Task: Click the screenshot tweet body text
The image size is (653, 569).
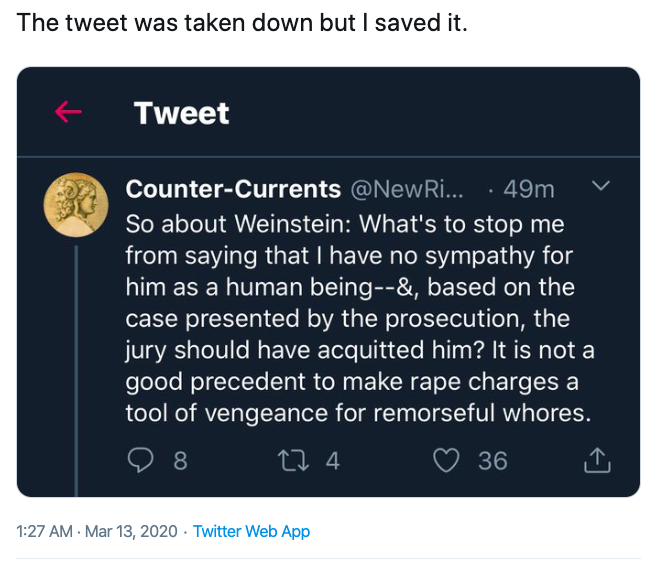Action: point(358,317)
